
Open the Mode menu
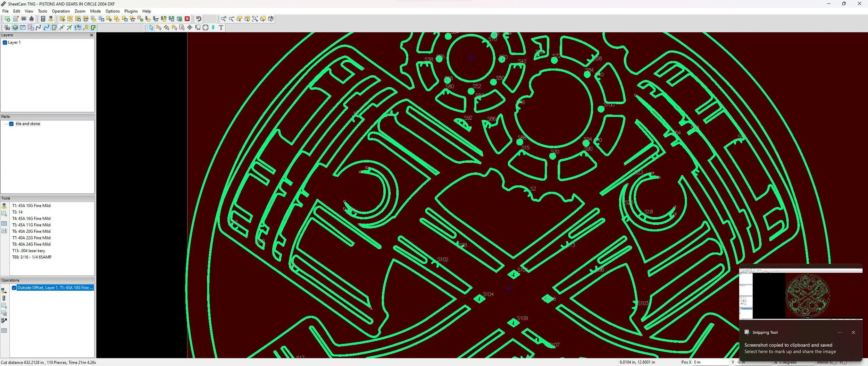coord(95,11)
